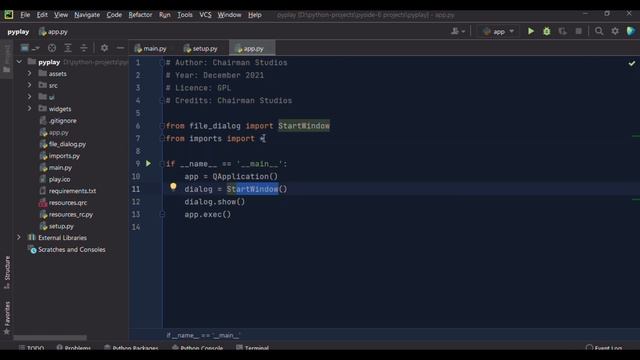Click Select Opened File target icon
The height and width of the screenshot is (360, 640).
(x=52, y=48)
